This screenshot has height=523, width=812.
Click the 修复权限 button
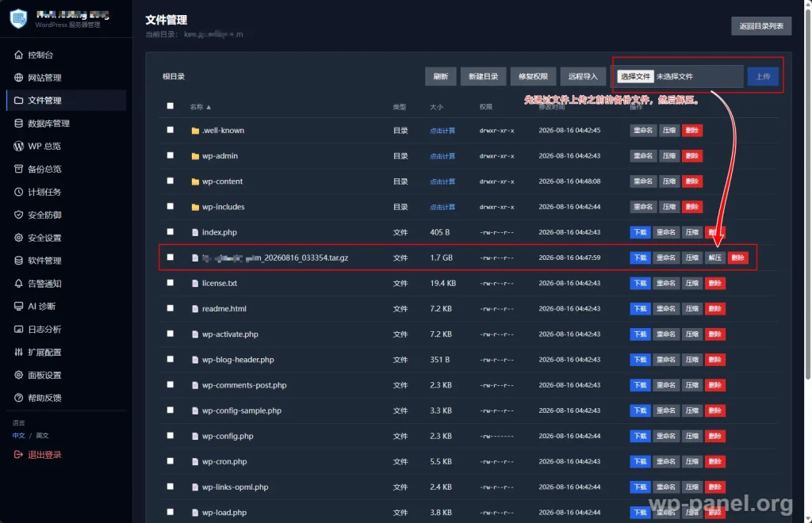point(533,77)
